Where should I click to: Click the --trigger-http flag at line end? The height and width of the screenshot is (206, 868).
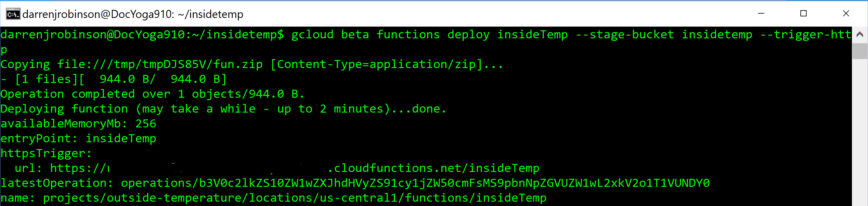[x=805, y=34]
